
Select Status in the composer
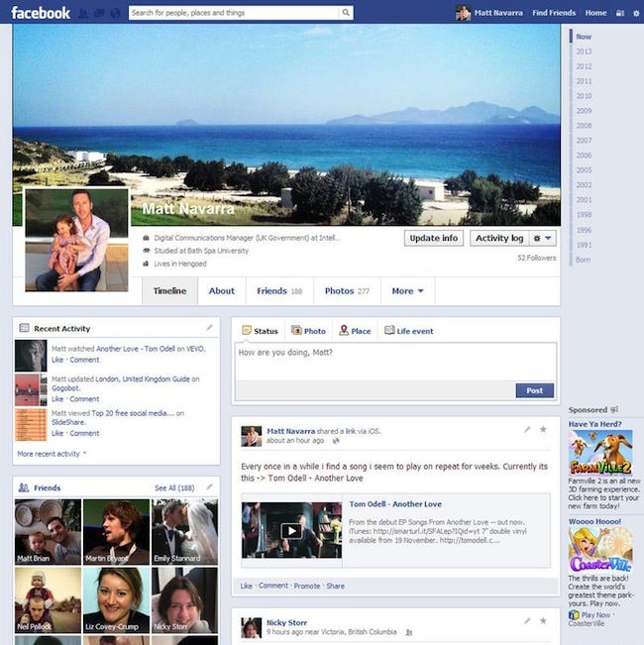tap(260, 331)
